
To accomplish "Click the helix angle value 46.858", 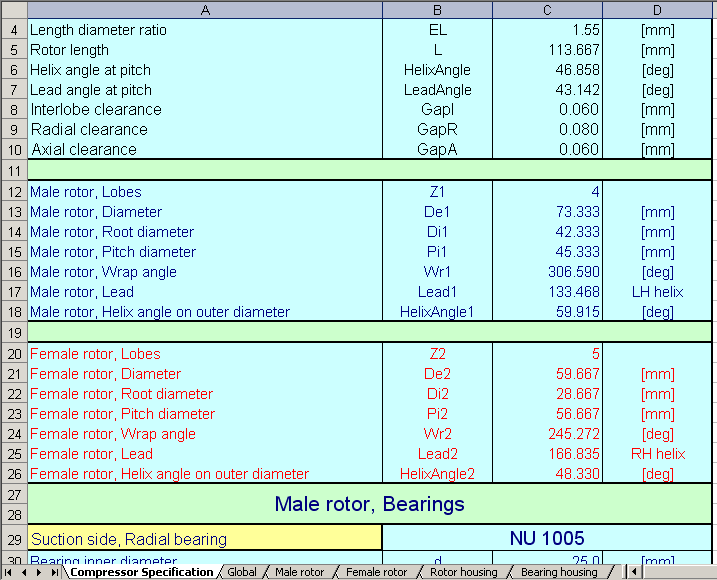I will 547,70.
